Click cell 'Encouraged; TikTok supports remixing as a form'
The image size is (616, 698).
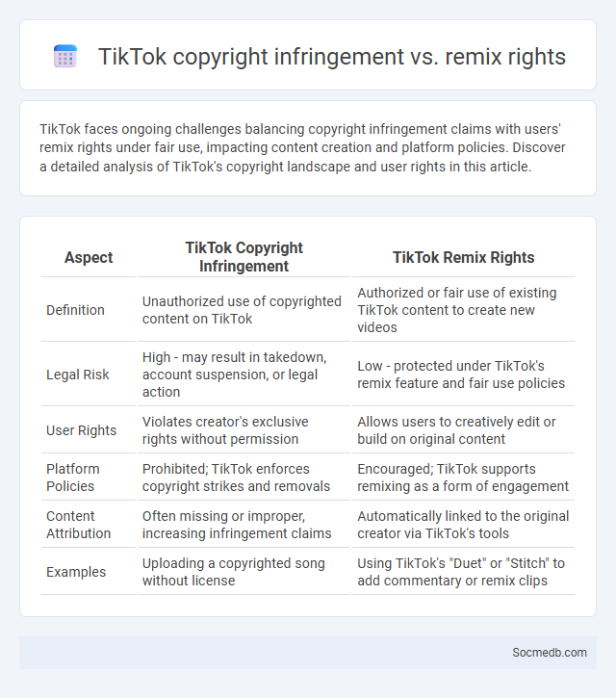(x=463, y=478)
